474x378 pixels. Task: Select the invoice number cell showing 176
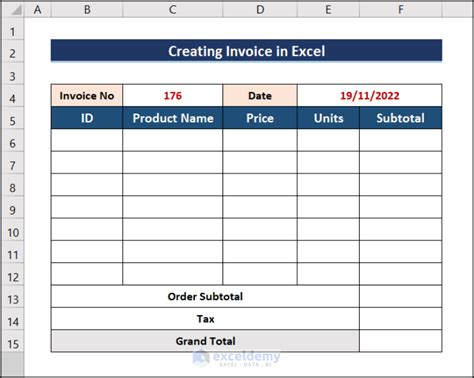[173, 96]
